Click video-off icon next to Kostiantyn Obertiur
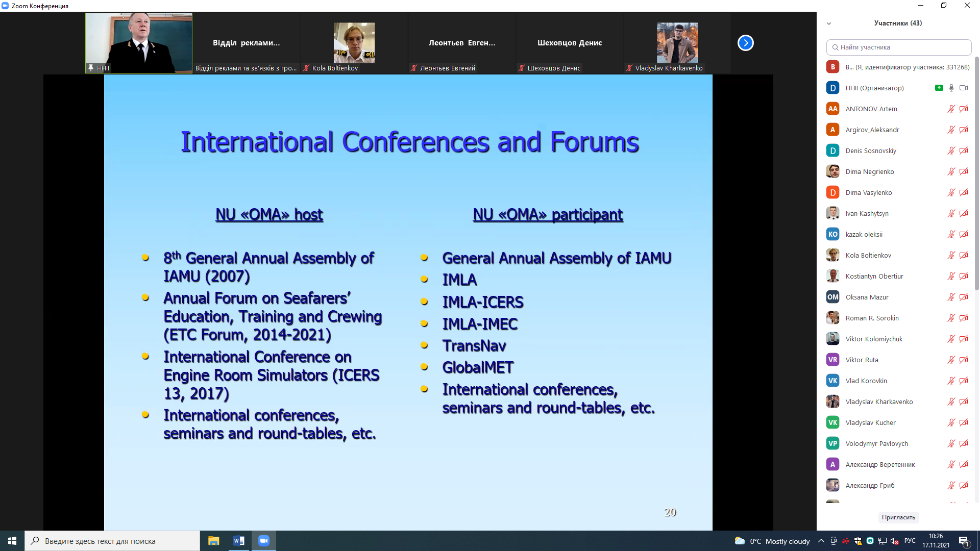This screenshot has width=980, height=551. point(964,276)
